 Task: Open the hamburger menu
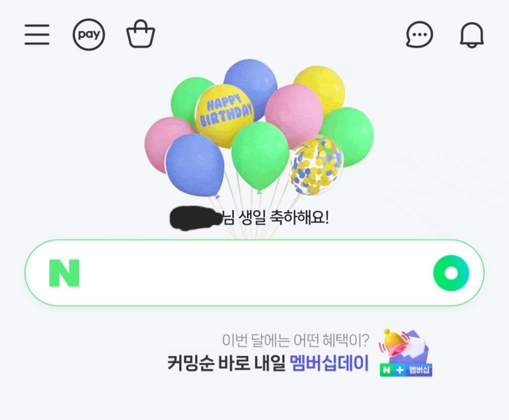[37, 34]
